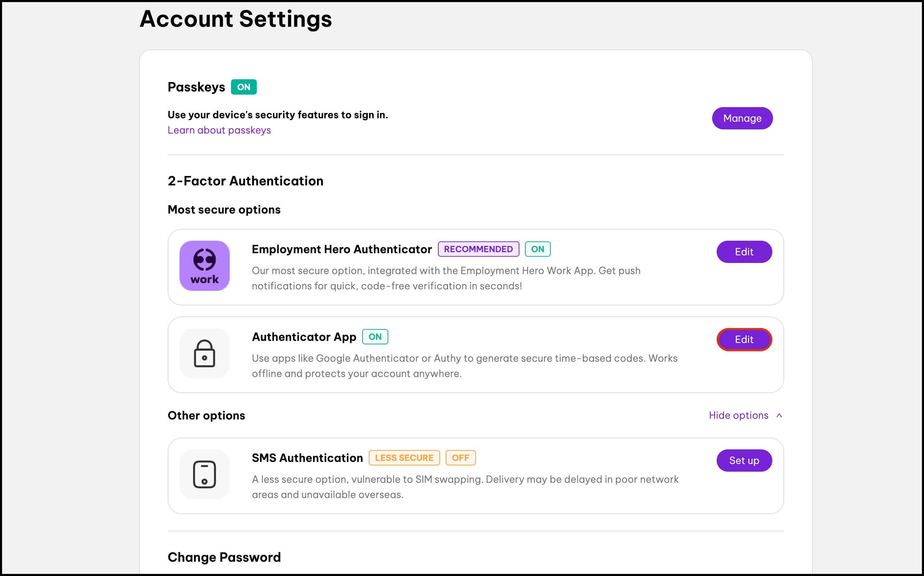This screenshot has height=576, width=924.
Task: Edit the Authenticator App settings
Action: pyautogui.click(x=744, y=339)
